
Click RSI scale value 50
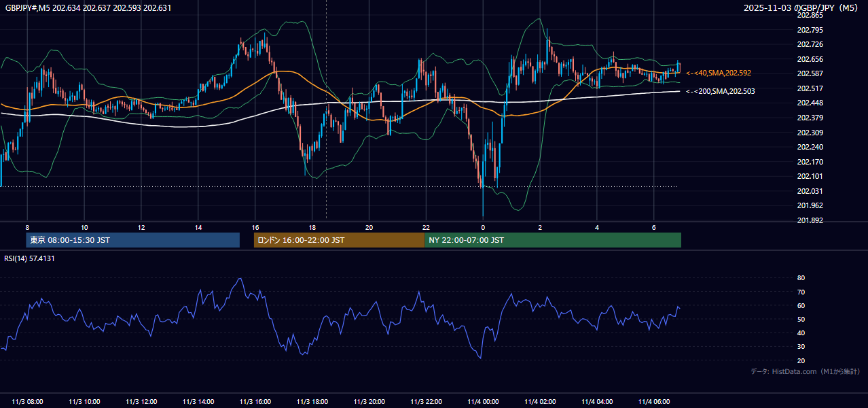pyautogui.click(x=801, y=319)
